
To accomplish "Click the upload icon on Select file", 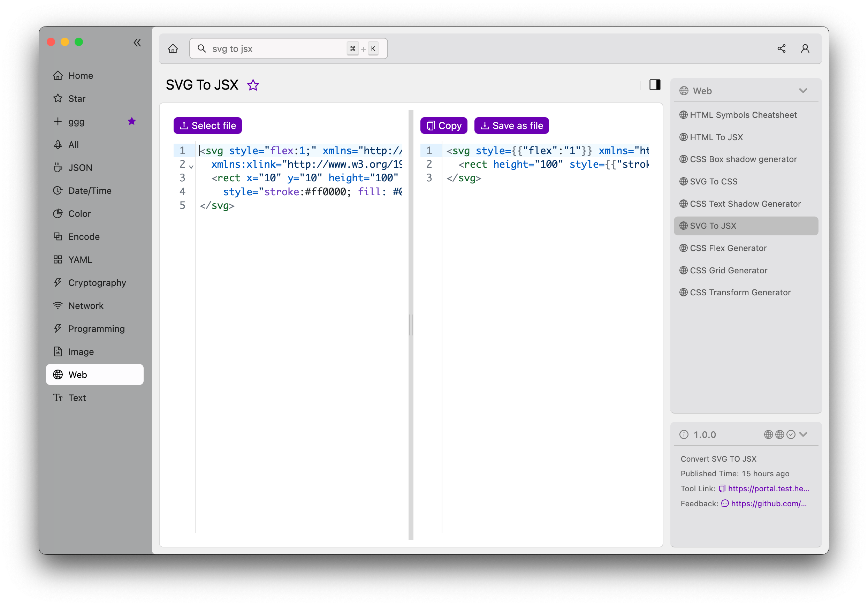I will (x=184, y=126).
